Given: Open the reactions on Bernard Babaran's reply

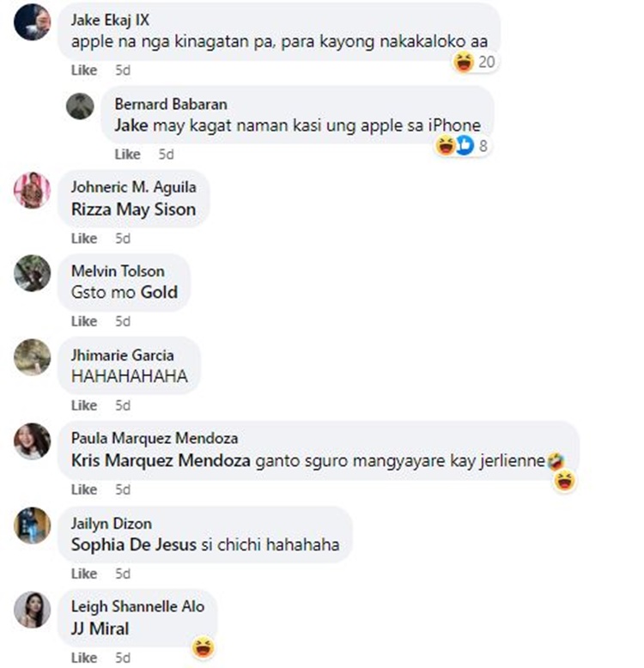Looking at the screenshot, I should point(462,146).
